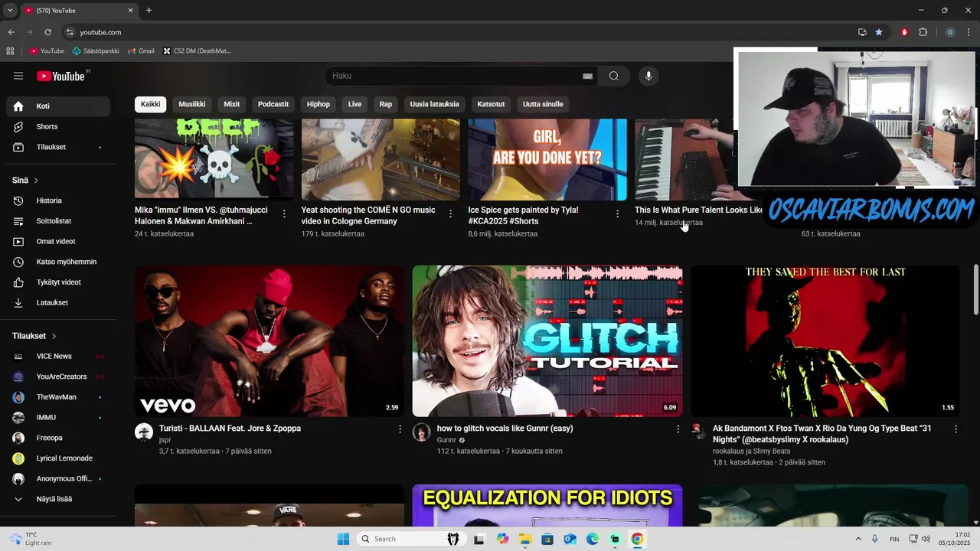Open Windows Start menu
Image resolution: width=980 pixels, height=551 pixels.
click(x=343, y=539)
